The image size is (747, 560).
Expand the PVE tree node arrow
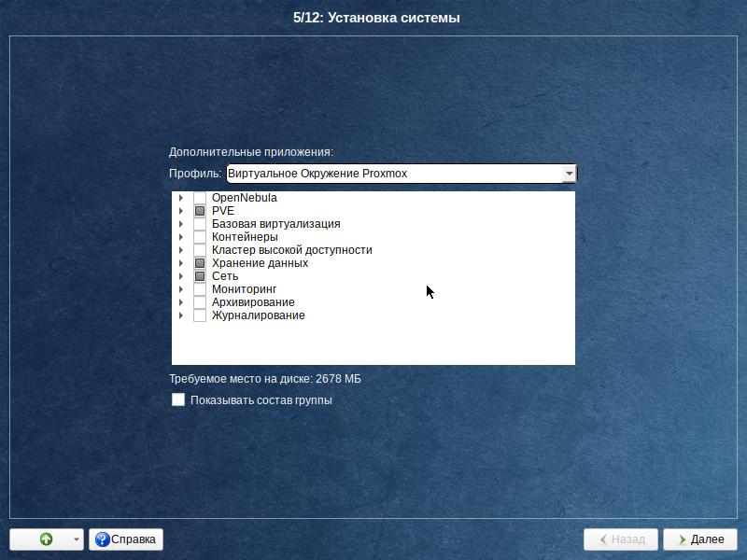[x=180, y=211]
